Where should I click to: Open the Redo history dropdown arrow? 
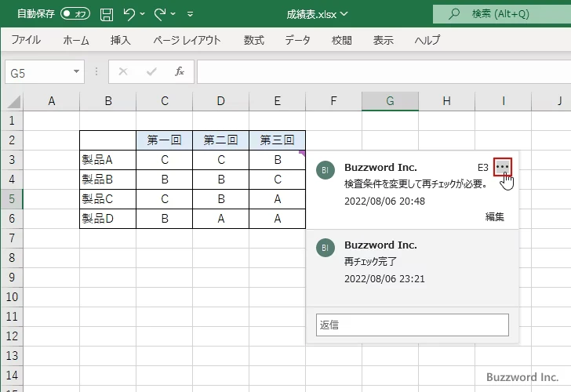173,14
